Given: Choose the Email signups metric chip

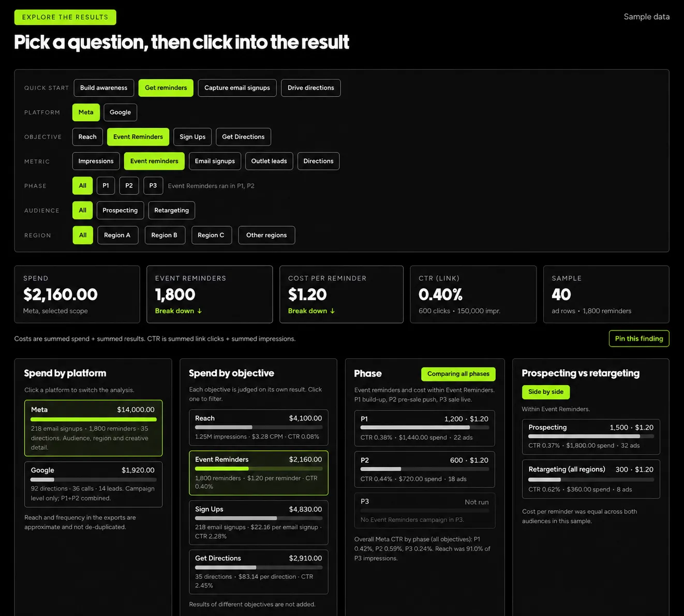Looking at the screenshot, I should click(x=215, y=161).
